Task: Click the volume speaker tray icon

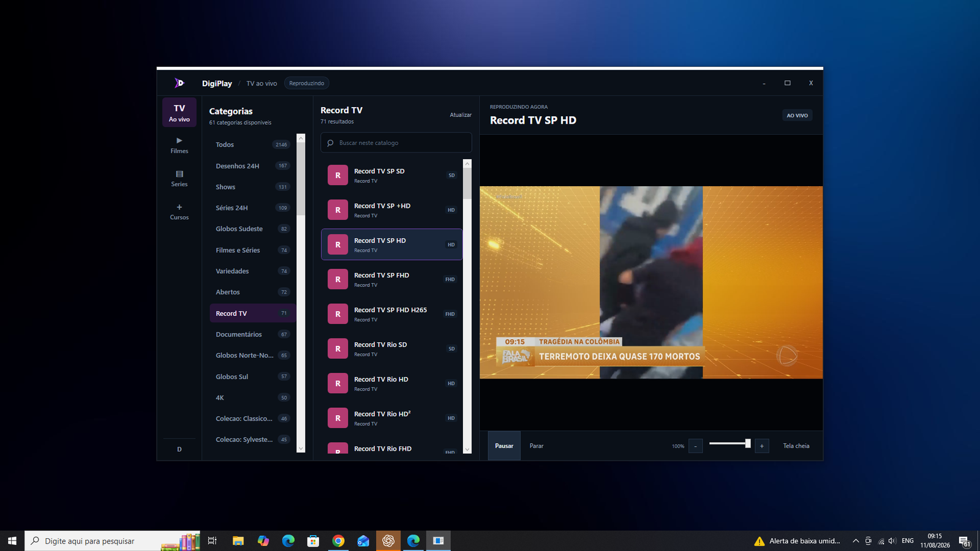Action: pyautogui.click(x=892, y=541)
